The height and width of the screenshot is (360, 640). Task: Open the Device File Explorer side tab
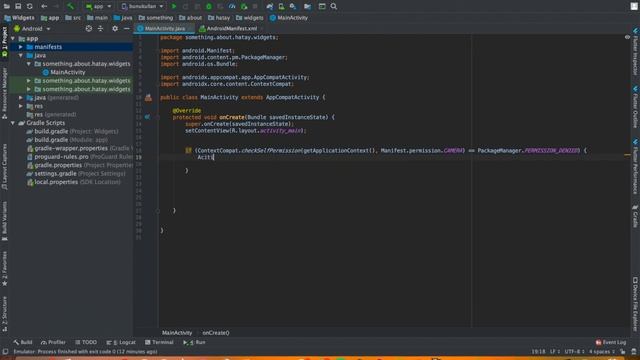tap(636, 304)
